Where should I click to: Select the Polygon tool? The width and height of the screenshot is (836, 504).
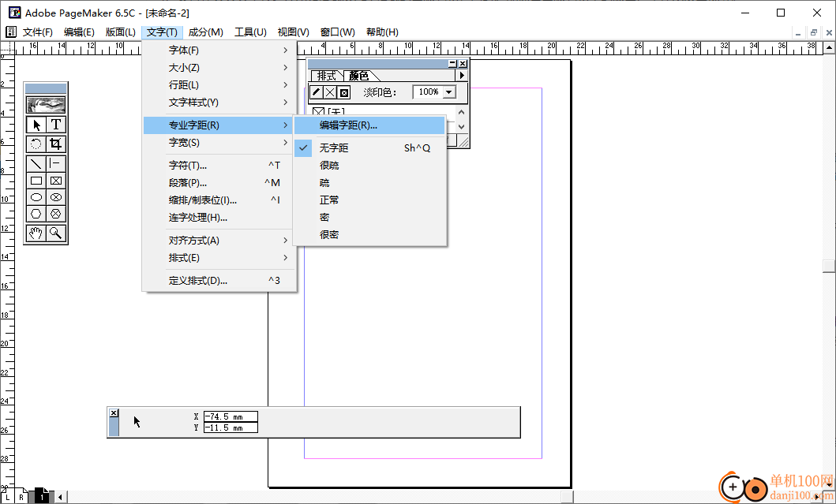pos(36,214)
